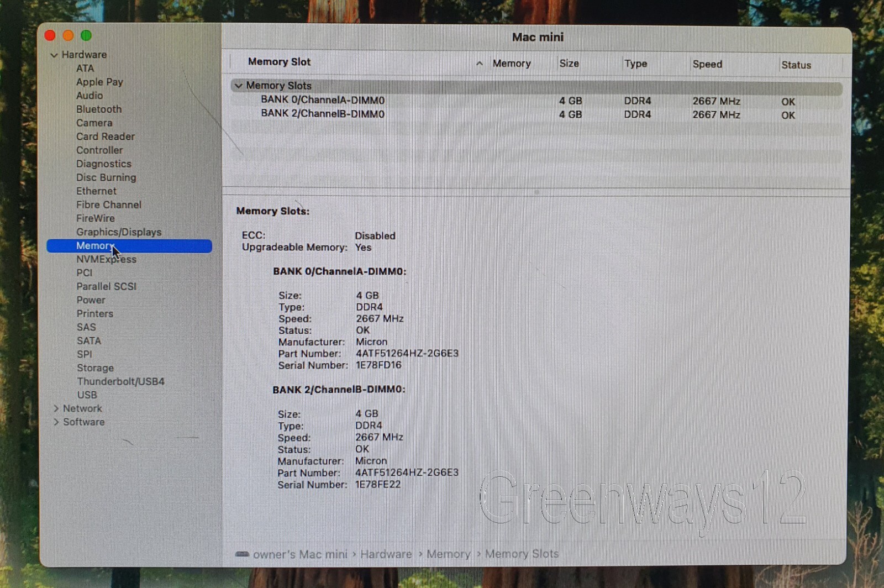Open the Audio hardware entry
The width and height of the screenshot is (884, 588).
tap(90, 96)
